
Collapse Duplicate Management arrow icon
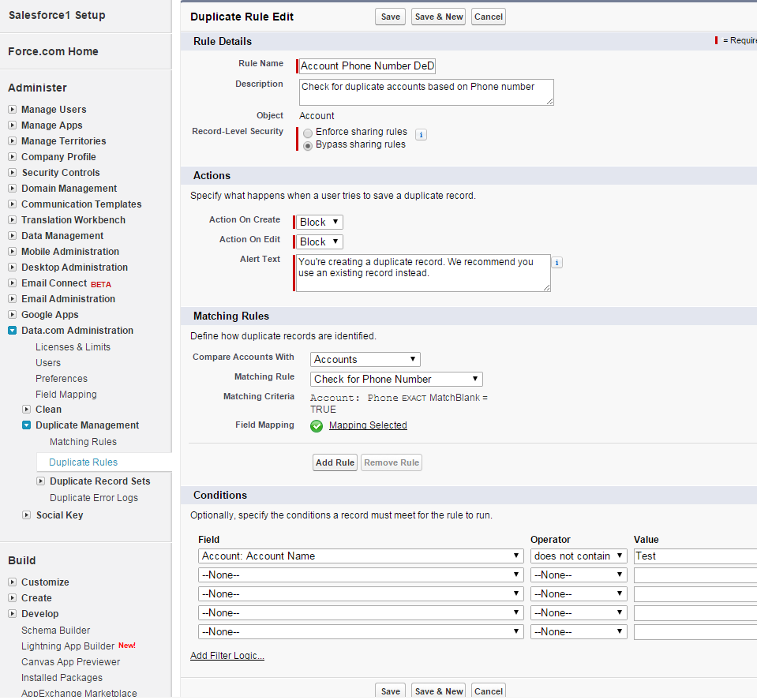(x=27, y=425)
